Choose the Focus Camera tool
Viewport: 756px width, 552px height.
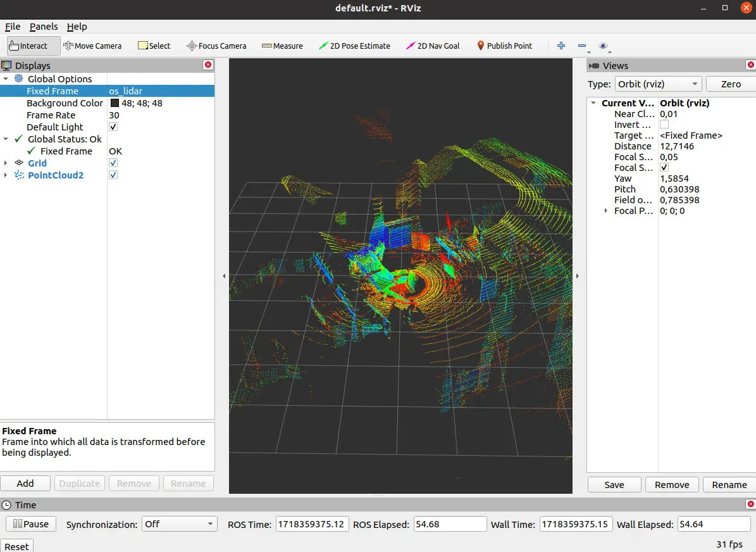coord(216,46)
